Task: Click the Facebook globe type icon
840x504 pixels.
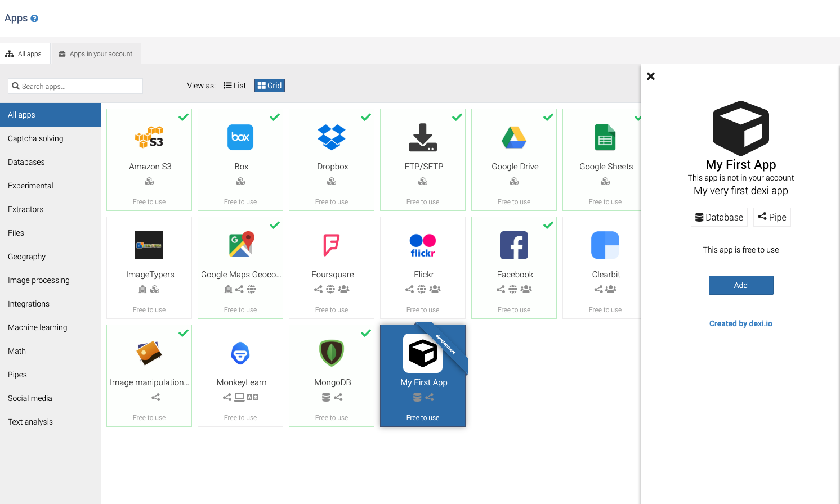Action: point(513,289)
